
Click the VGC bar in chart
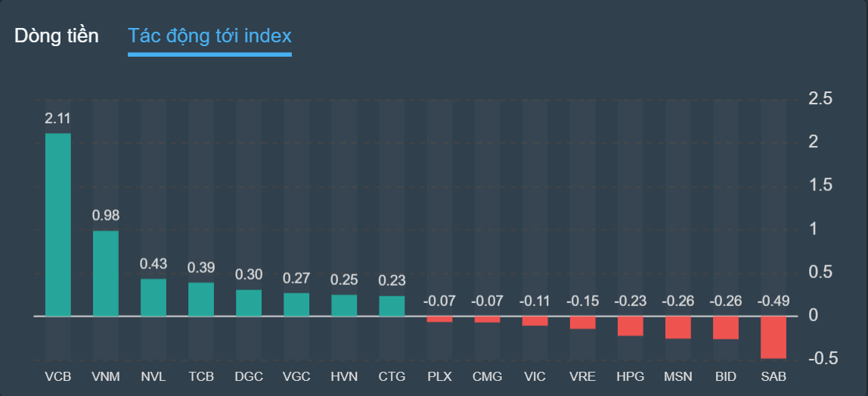point(296,304)
